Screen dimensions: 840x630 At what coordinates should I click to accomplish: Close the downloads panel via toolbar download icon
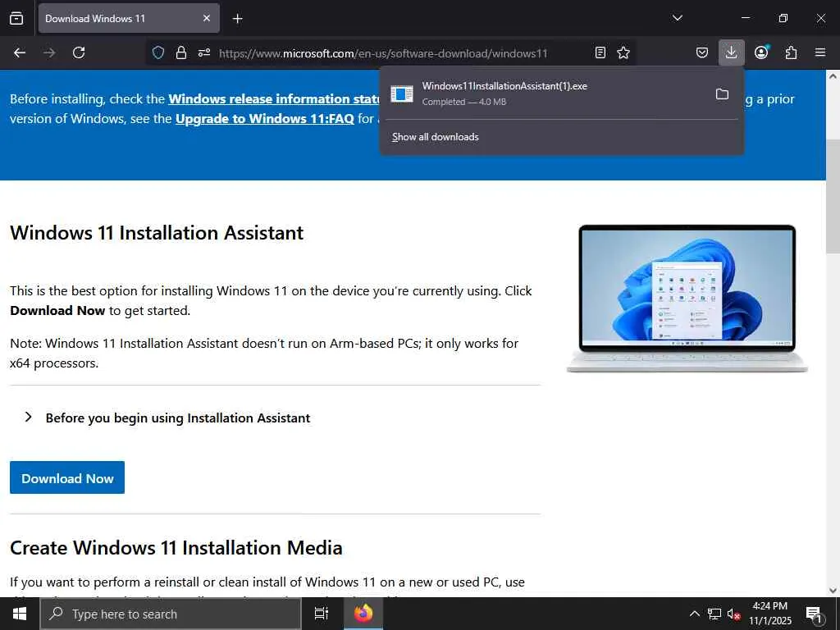pos(731,52)
